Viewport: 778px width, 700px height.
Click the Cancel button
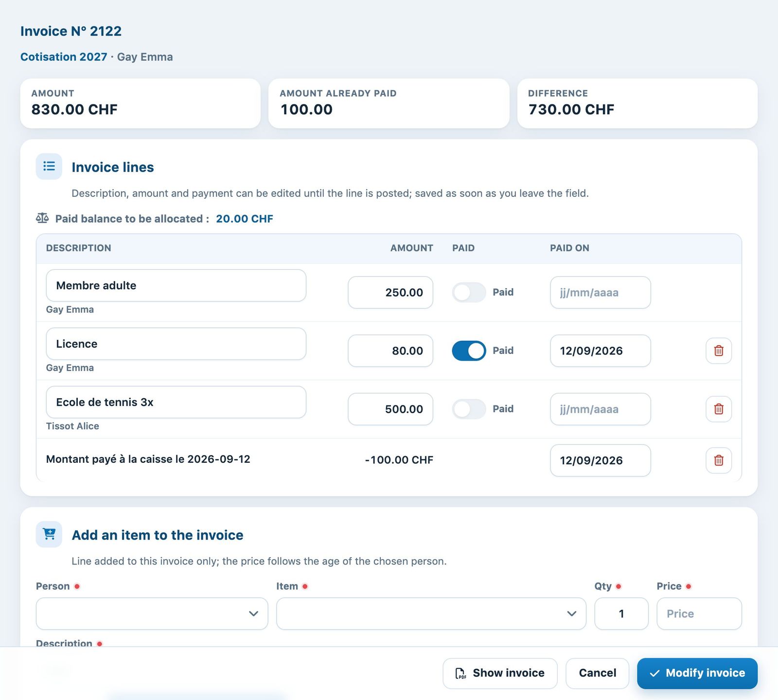[x=597, y=673]
